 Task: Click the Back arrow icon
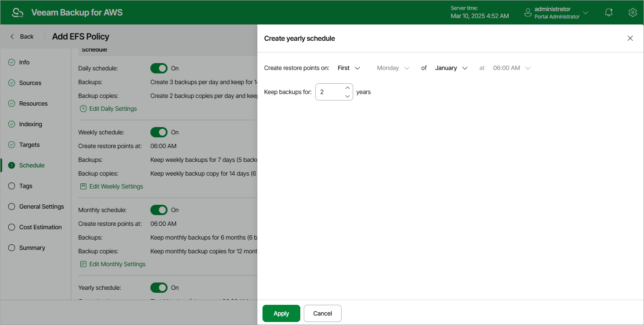(12, 36)
